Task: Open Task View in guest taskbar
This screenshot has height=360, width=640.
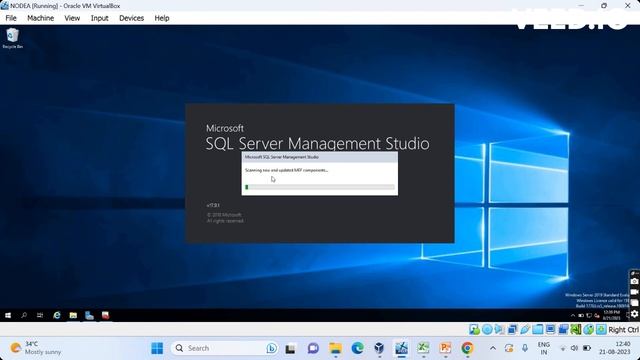Action: coord(40,315)
